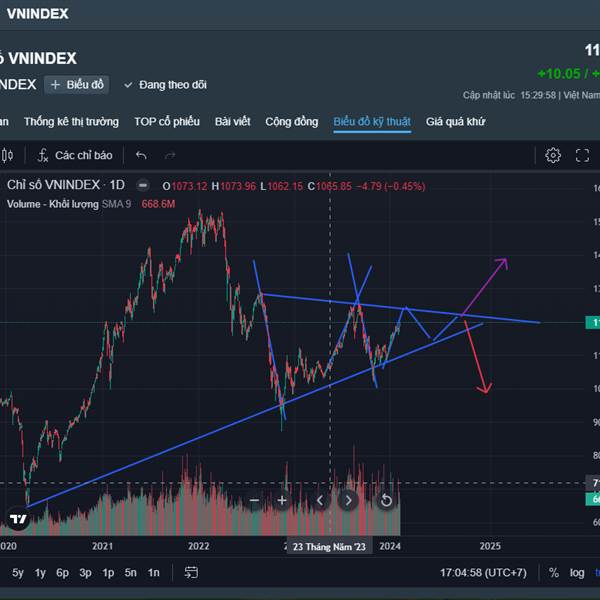This screenshot has height=600, width=600.
Task: Click the 2024 time axis label
Action: 390,546
